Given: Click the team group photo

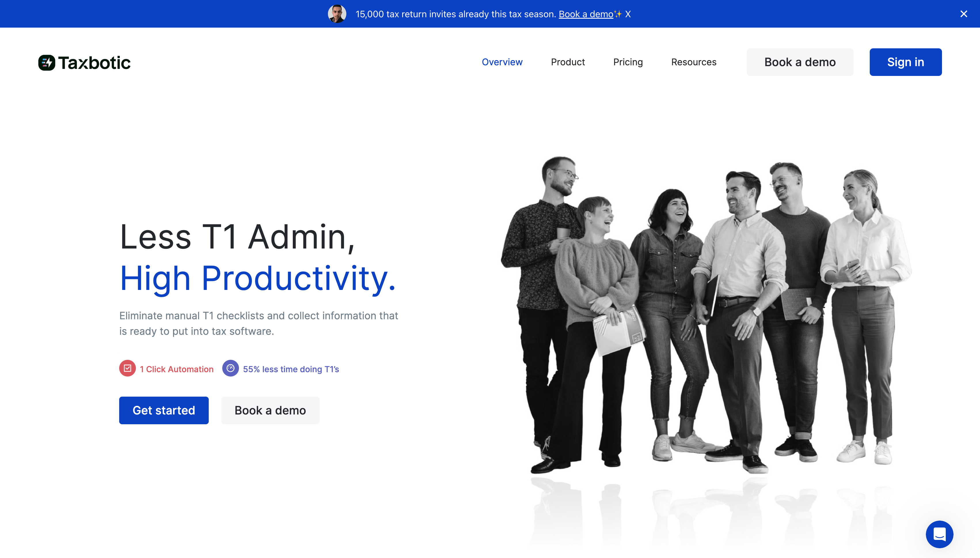Looking at the screenshot, I should [x=706, y=314].
